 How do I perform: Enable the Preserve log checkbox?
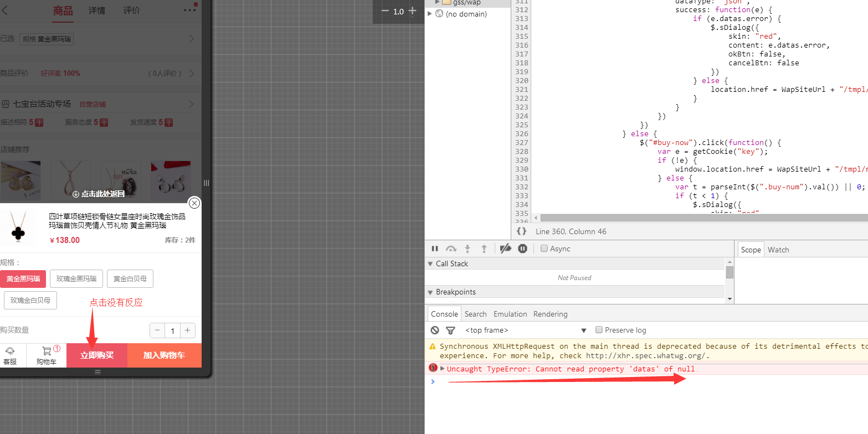pyautogui.click(x=599, y=330)
